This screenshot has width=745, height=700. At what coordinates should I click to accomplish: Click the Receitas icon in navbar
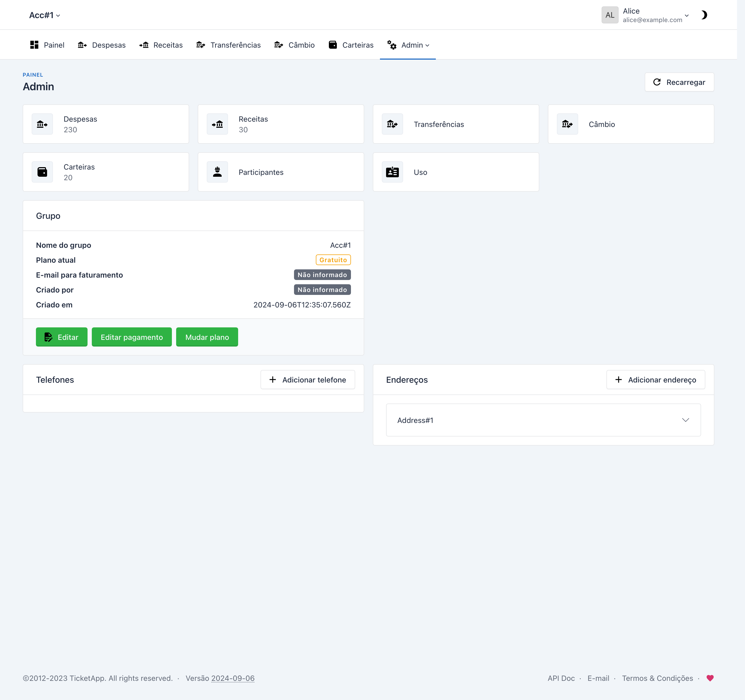click(144, 45)
